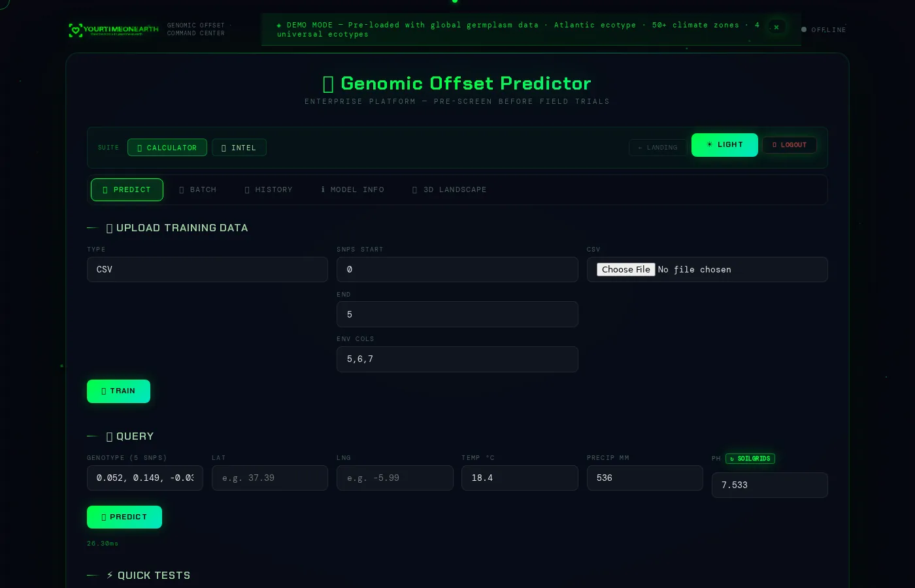Screen dimensions: 915x588
Task: Click the Genotype SNPs input
Action: [145, 478]
